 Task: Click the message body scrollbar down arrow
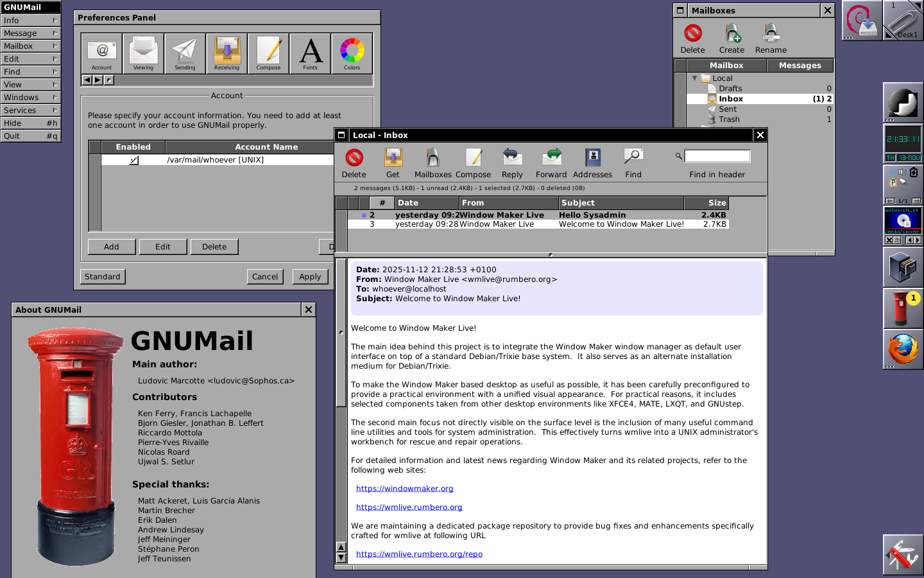(341, 558)
